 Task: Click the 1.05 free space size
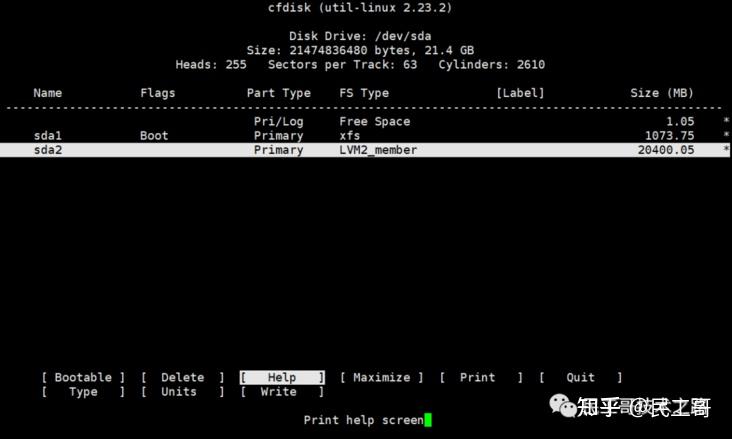click(x=680, y=121)
